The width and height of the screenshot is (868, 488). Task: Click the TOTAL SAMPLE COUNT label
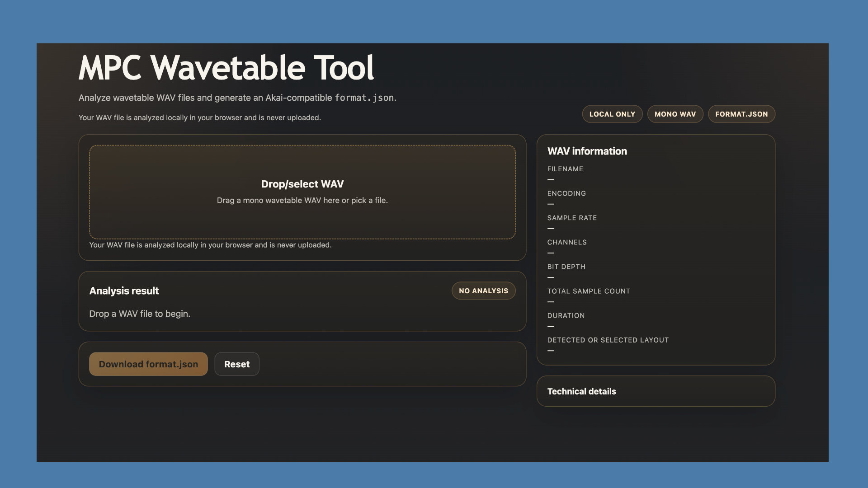coord(589,291)
